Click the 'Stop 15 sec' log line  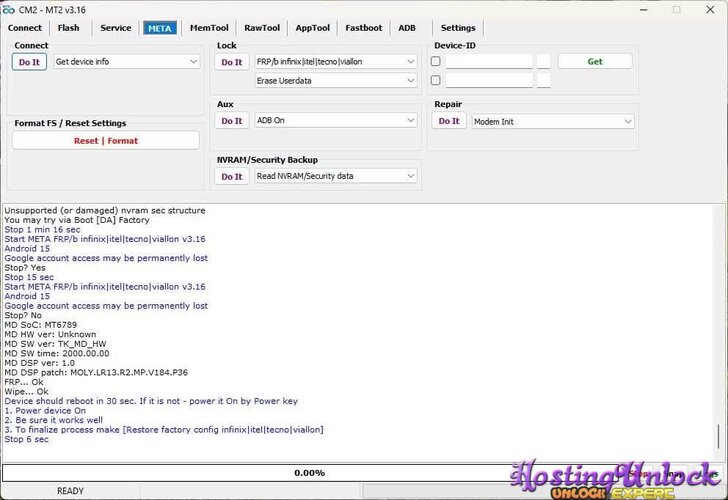point(29,277)
